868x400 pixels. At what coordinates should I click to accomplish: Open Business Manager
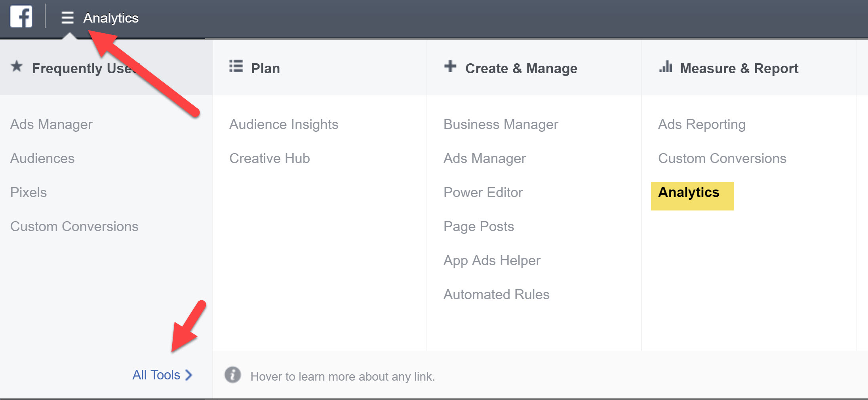pyautogui.click(x=501, y=125)
